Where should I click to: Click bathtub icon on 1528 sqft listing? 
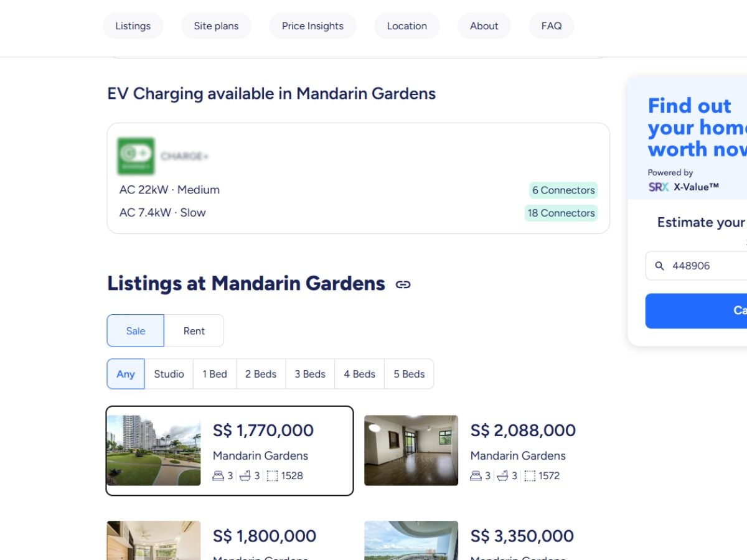(x=245, y=476)
